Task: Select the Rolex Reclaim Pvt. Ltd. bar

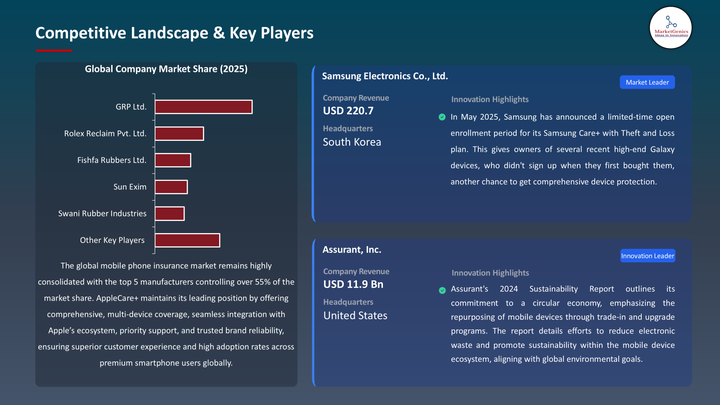Action: pyautogui.click(x=180, y=134)
